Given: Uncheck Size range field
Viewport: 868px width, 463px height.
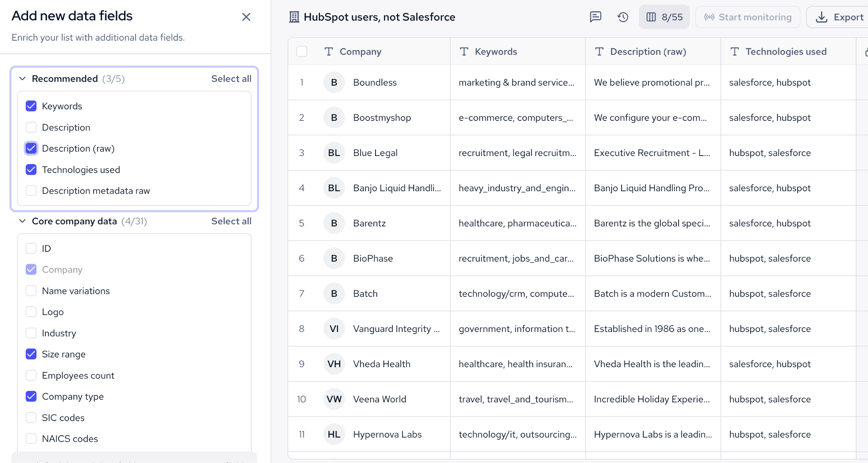Looking at the screenshot, I should pos(31,354).
